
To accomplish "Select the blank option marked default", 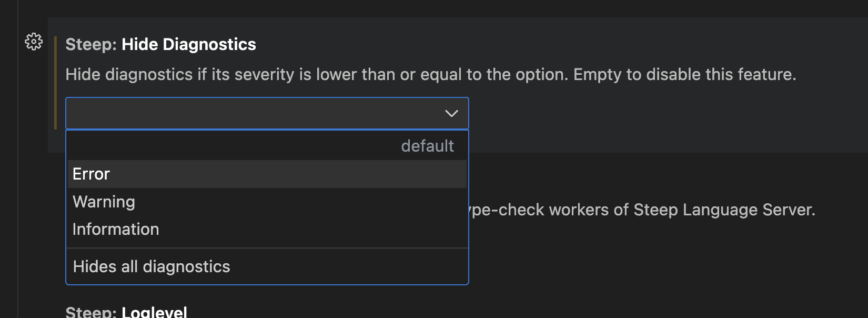I will pos(267,146).
